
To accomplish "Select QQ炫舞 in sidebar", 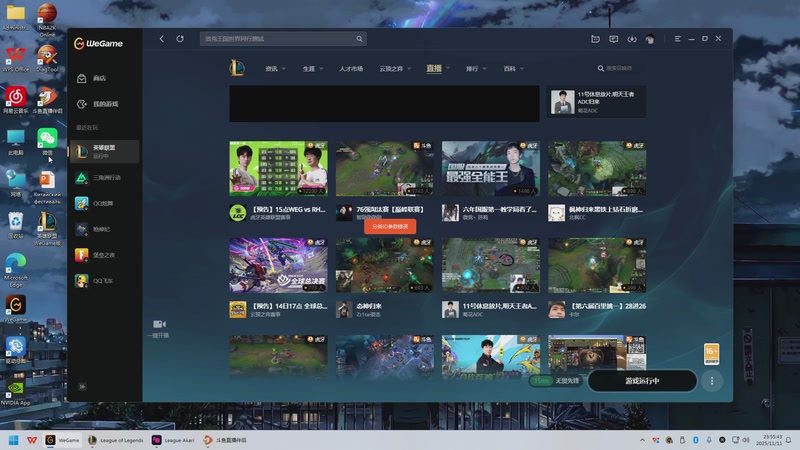I will 104,203.
